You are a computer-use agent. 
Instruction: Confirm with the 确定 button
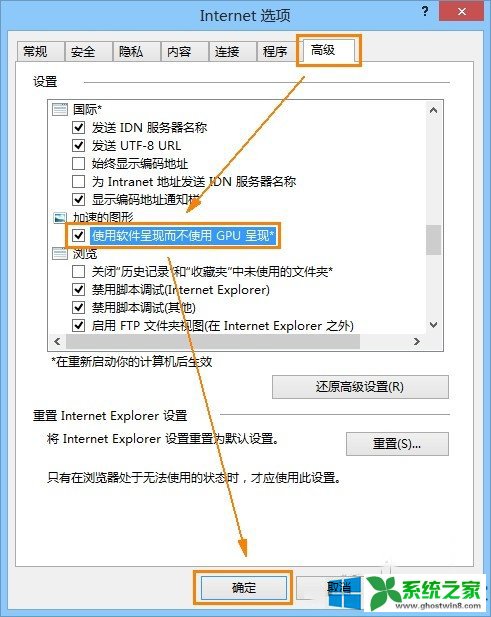point(244,588)
